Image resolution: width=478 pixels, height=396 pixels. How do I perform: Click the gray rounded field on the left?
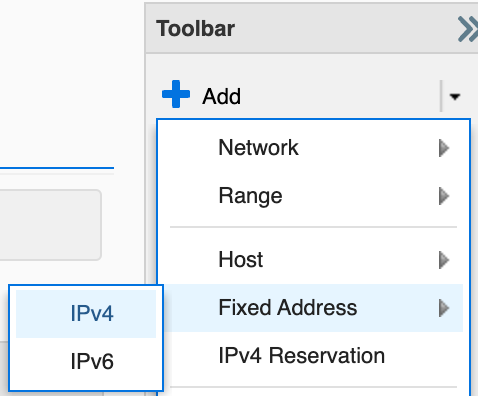point(50,225)
